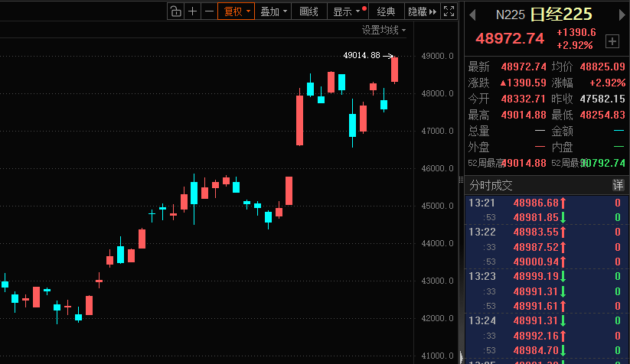Click the lock icon in chart toolbar
630x364 pixels.
(x=175, y=11)
